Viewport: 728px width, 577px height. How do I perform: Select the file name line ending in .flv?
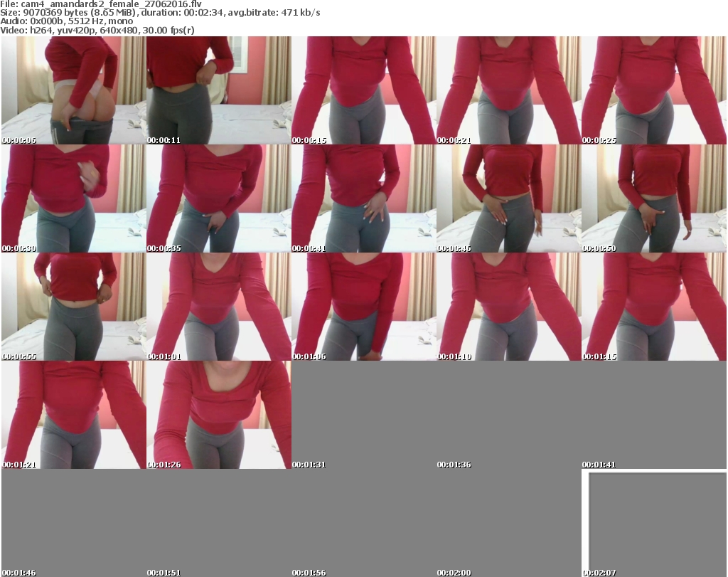[101, 4]
